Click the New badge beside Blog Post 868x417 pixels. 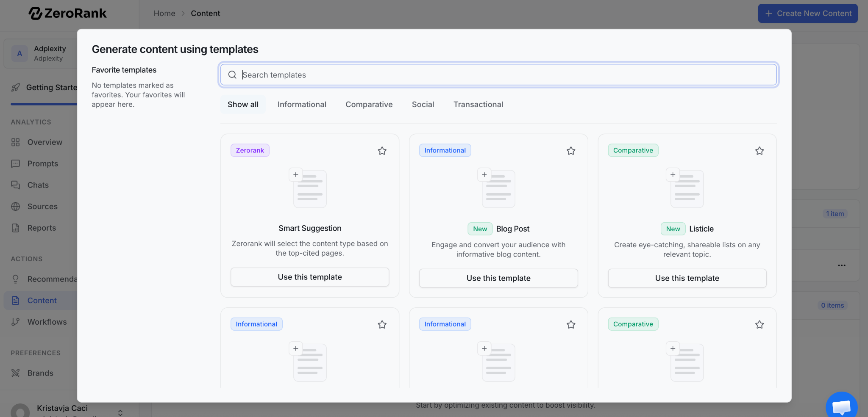[480, 229]
